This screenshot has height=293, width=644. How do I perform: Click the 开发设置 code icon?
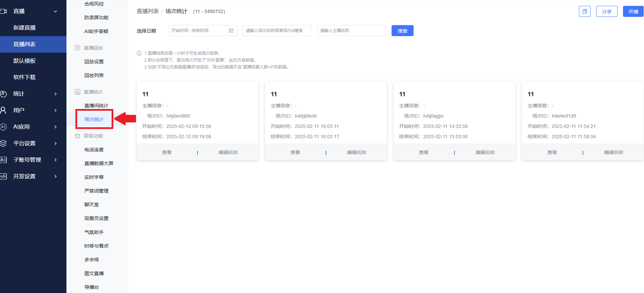pyautogui.click(x=3, y=176)
